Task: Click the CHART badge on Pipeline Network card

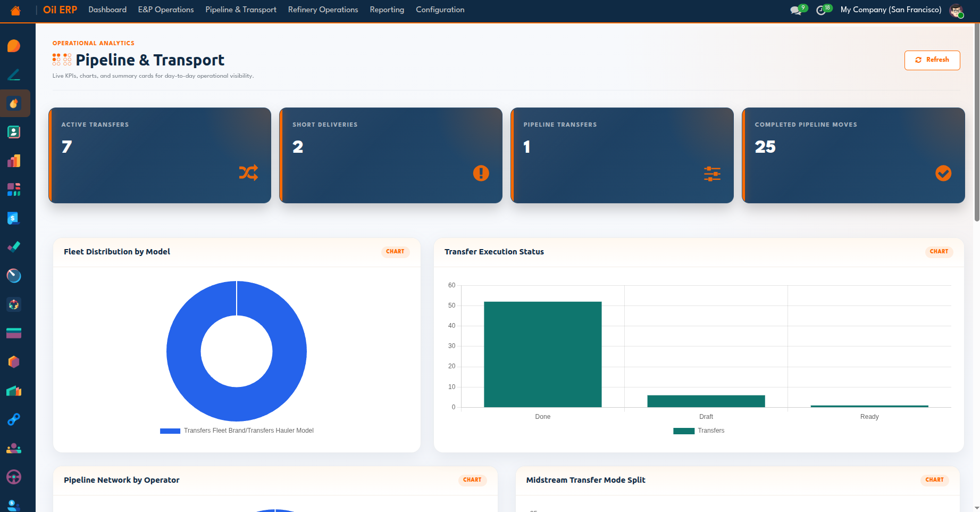Action: coord(472,480)
